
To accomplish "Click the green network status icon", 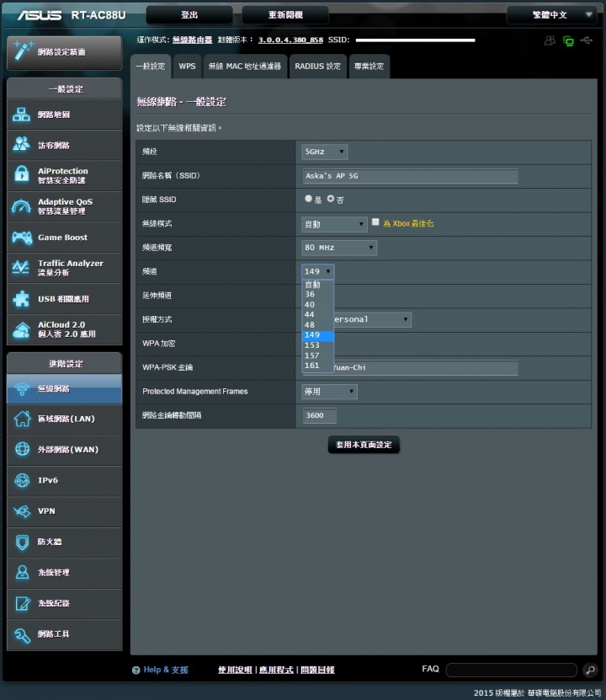I will tap(568, 41).
